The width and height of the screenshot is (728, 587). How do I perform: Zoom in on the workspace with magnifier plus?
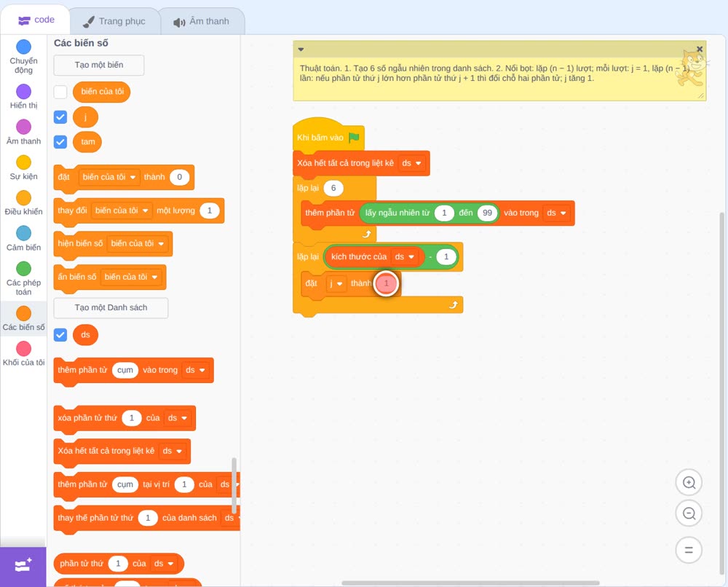(x=689, y=483)
